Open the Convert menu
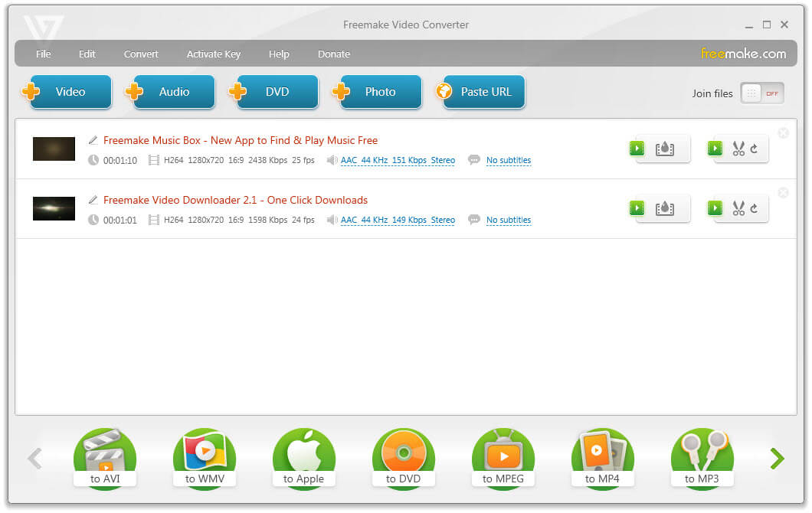812x513 pixels. point(141,54)
